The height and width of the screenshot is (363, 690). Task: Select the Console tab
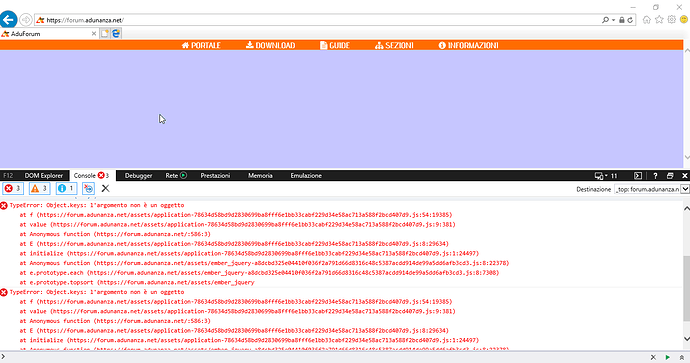(92, 176)
